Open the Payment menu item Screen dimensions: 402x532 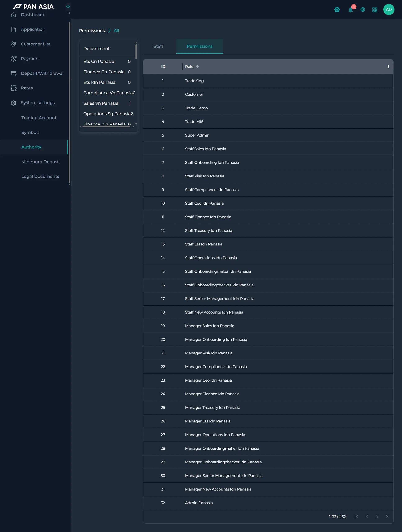(x=34, y=59)
